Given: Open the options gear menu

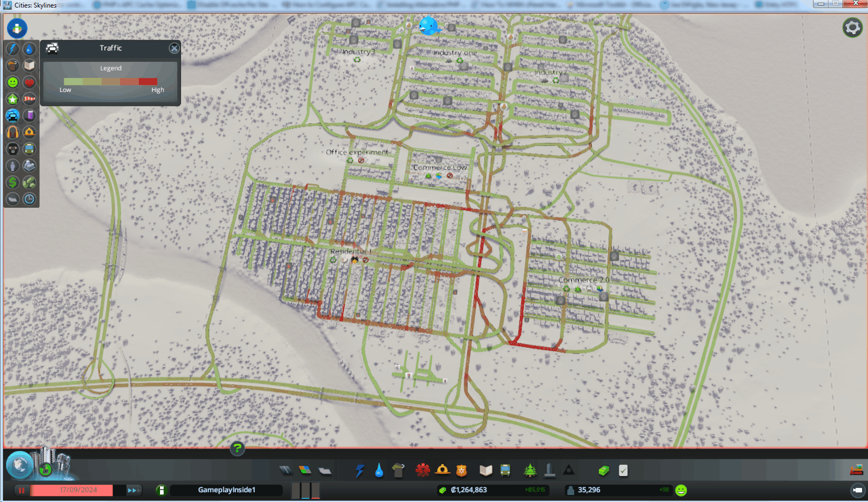Looking at the screenshot, I should 852,28.
